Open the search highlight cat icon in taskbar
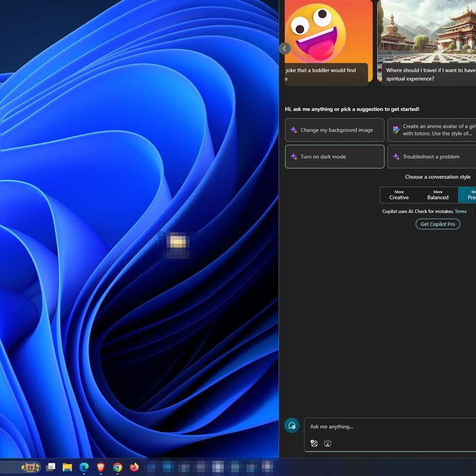 coord(30,467)
